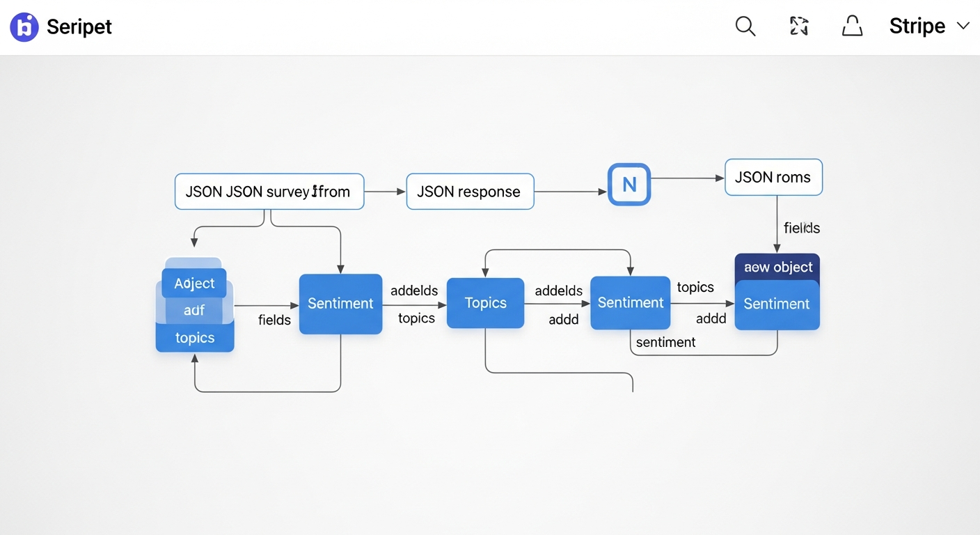
Task: Click the fullscreen expand icon
Action: [798, 26]
